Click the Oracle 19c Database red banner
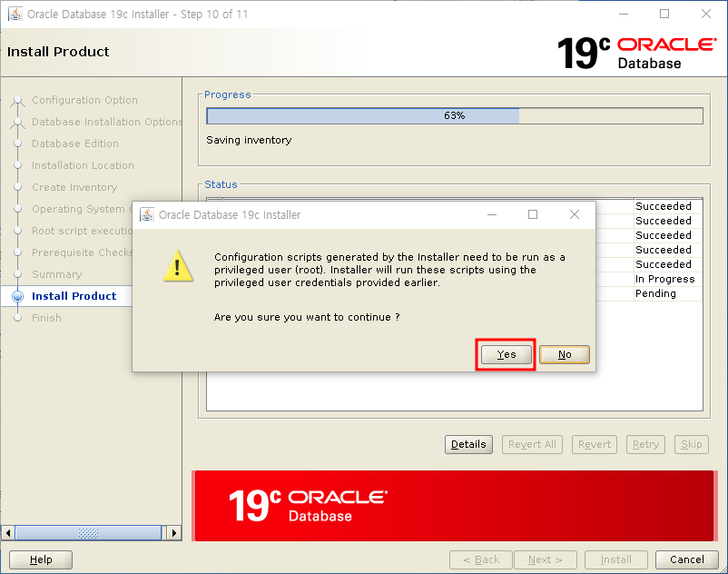Viewport: 728px width, 574px height. [x=454, y=506]
